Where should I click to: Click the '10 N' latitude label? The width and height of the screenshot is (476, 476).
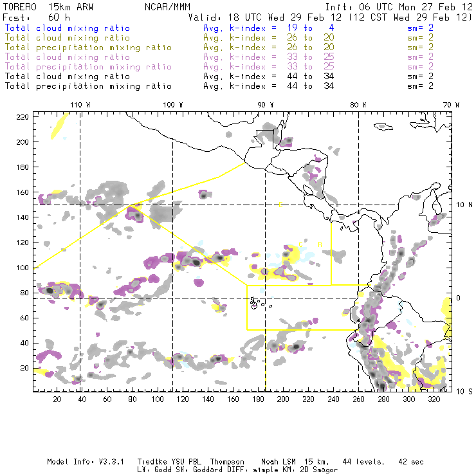[464, 205]
